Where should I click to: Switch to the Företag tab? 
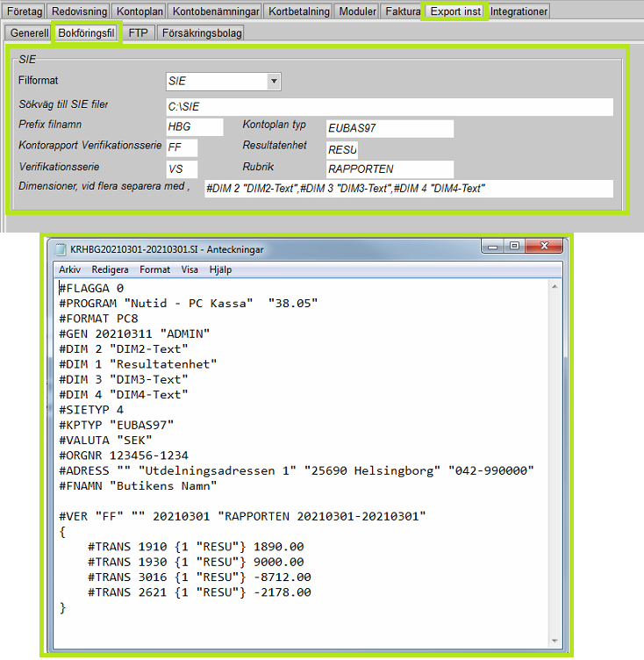(25, 11)
